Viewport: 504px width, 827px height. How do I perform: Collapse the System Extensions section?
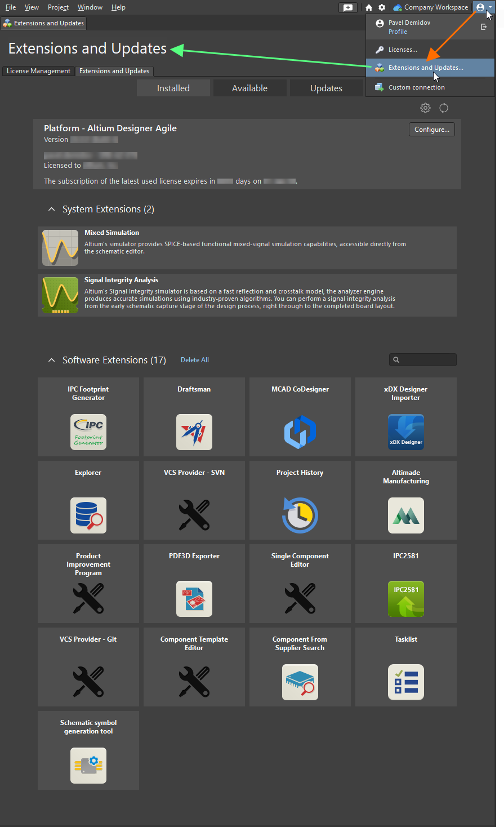pos(51,208)
